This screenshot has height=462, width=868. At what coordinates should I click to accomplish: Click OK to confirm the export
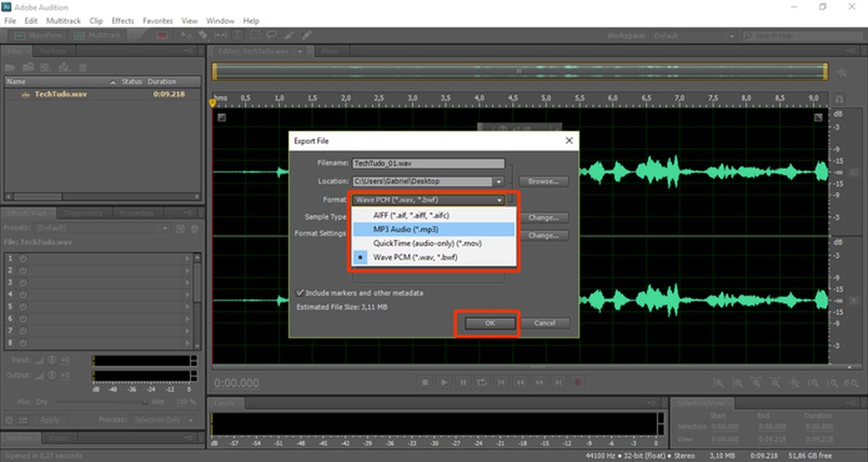[x=489, y=324]
